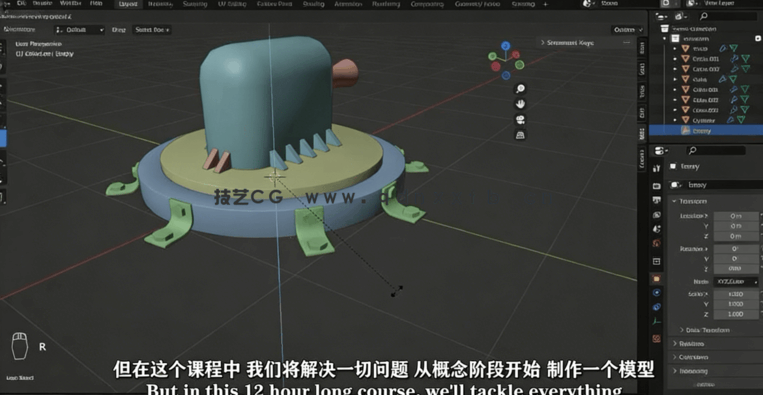Click the green mesh data icon on Cylinder row
The height and width of the screenshot is (395, 763).
tap(741, 120)
